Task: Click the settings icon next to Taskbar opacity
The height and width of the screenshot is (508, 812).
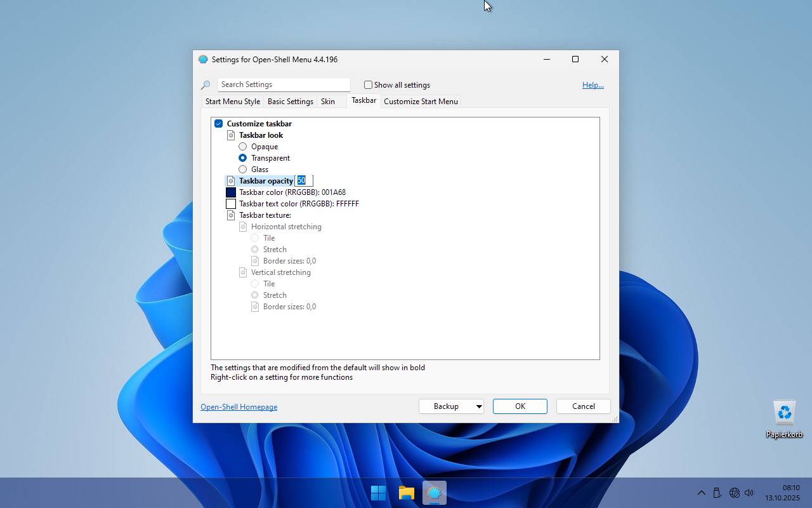Action: (231, 181)
